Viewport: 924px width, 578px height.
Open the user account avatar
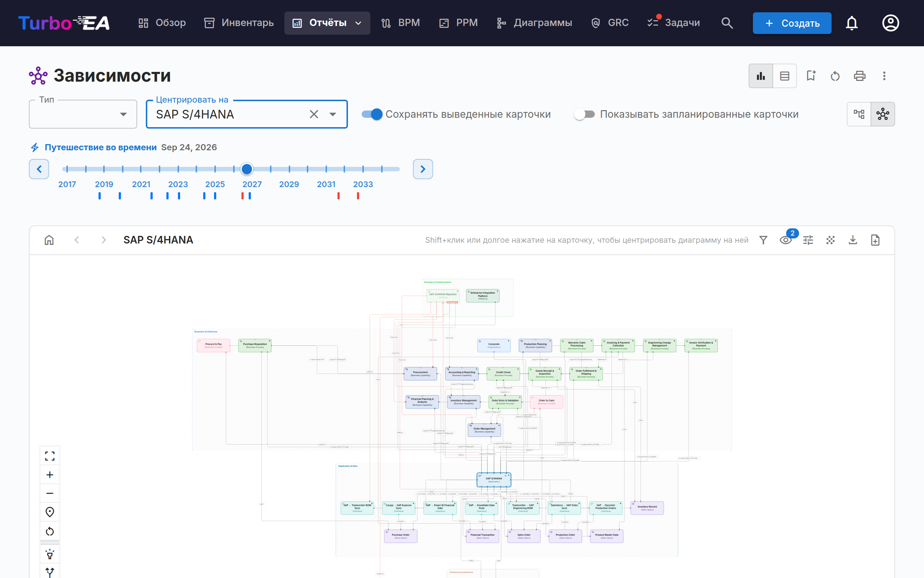pyautogui.click(x=890, y=23)
